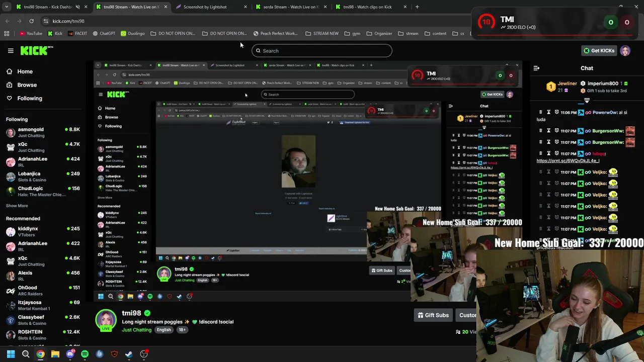The image size is (644, 362).
Task: Open Lobanjica channel in Following list
Action: point(43,176)
